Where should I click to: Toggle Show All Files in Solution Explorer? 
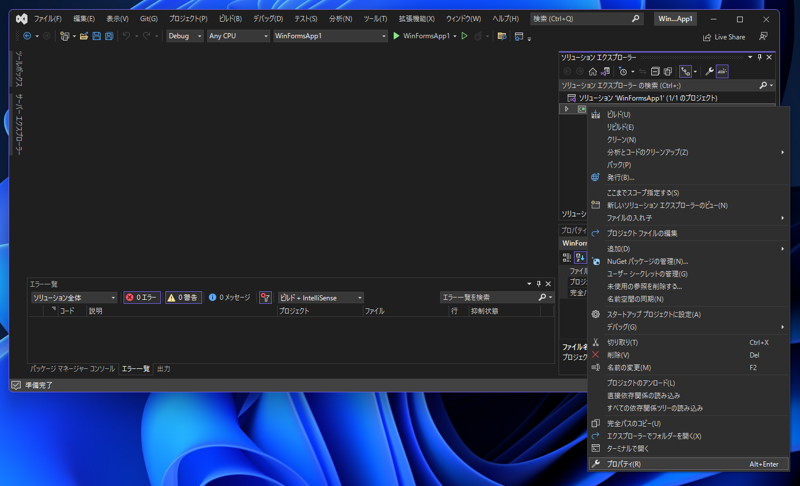pos(667,71)
